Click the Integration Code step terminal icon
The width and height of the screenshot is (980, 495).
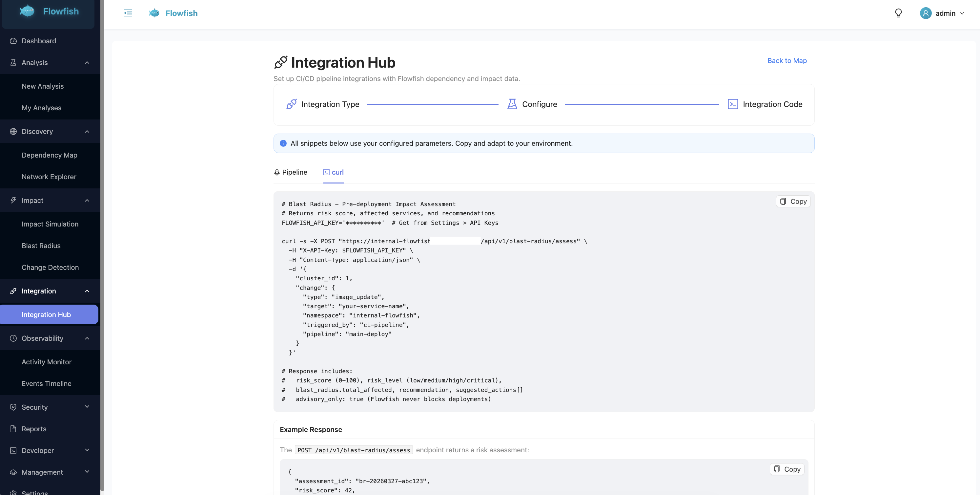[733, 104]
